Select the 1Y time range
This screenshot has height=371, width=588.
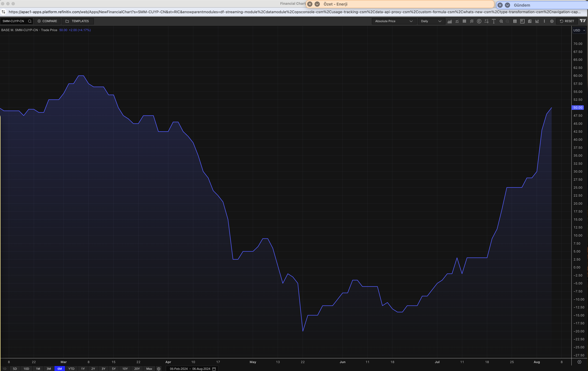click(83, 368)
